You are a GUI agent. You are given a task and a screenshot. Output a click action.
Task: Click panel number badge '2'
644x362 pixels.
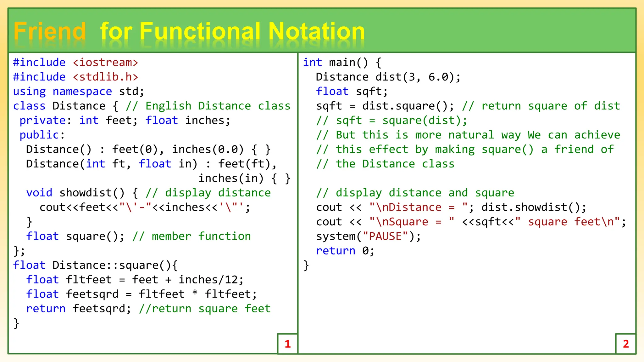(626, 344)
